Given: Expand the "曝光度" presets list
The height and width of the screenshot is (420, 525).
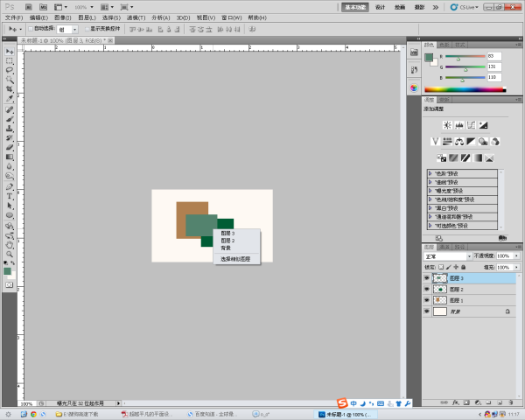Looking at the screenshot, I should tap(430, 191).
